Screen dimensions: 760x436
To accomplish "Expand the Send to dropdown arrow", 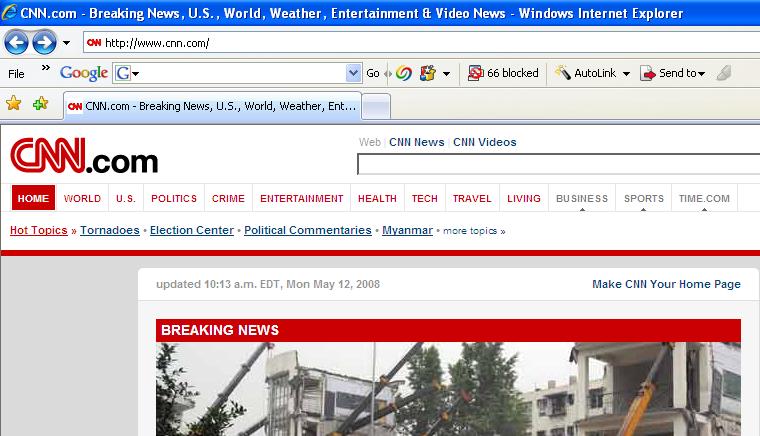I will (702, 74).
